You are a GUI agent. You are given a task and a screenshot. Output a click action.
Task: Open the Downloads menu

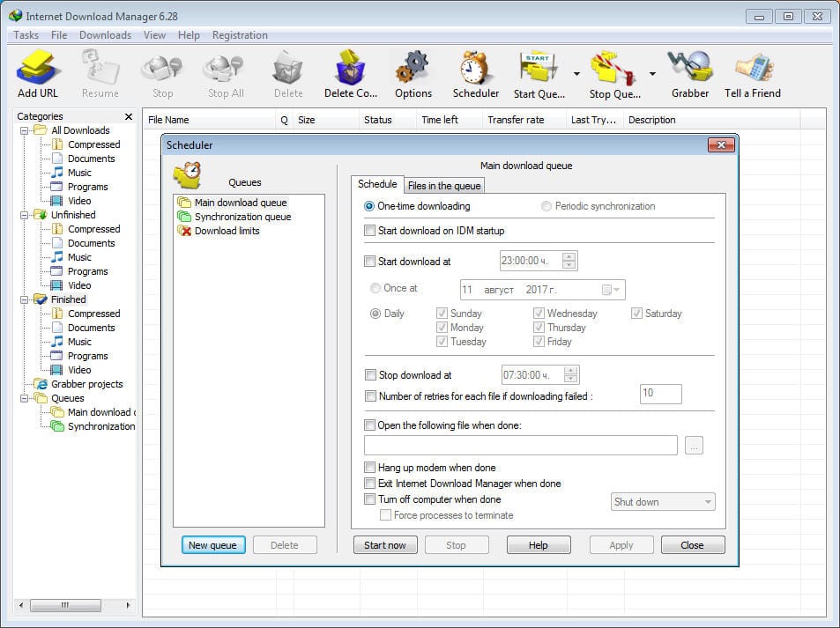click(104, 34)
